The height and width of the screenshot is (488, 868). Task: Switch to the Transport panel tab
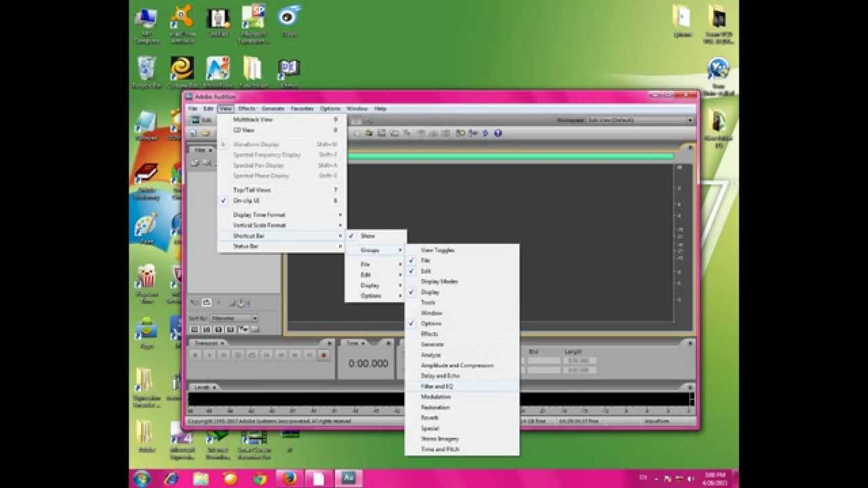coord(207,343)
